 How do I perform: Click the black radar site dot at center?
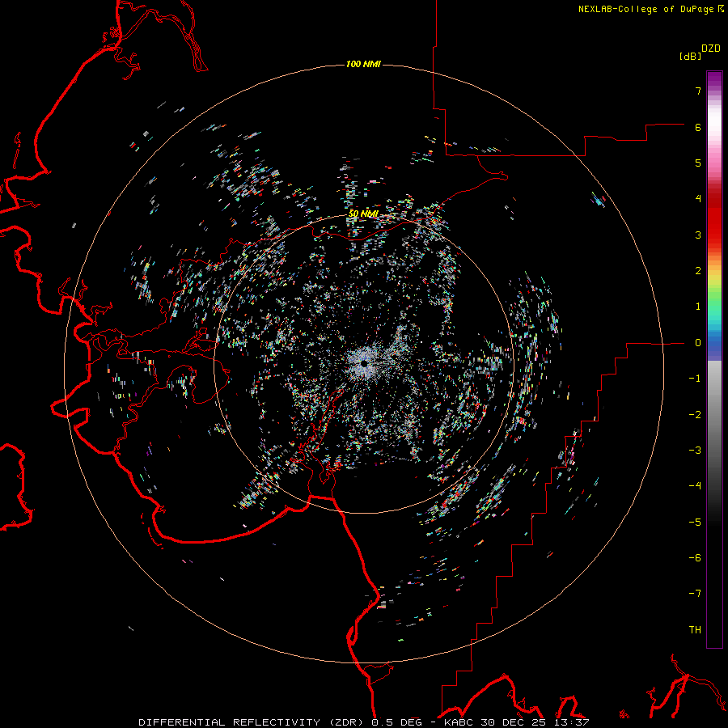click(364, 363)
